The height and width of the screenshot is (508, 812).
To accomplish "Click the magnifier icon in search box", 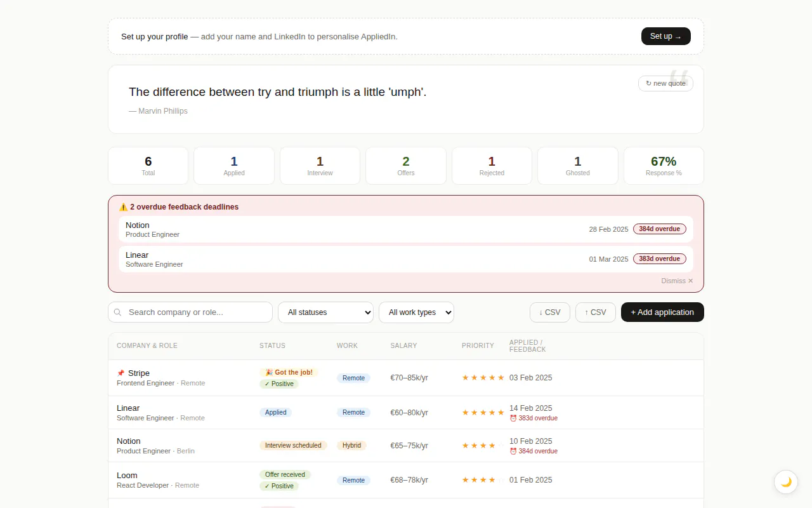I will (118, 312).
